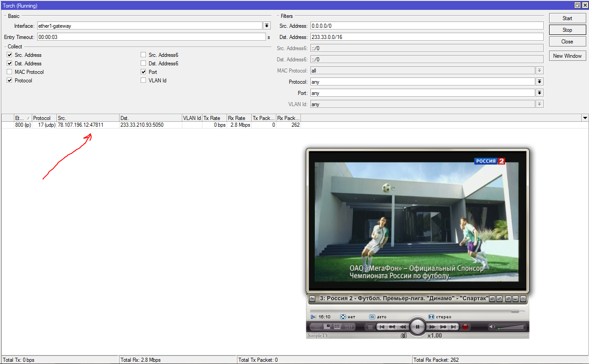Click the Start button
This screenshot has height=364, width=589.
point(568,18)
